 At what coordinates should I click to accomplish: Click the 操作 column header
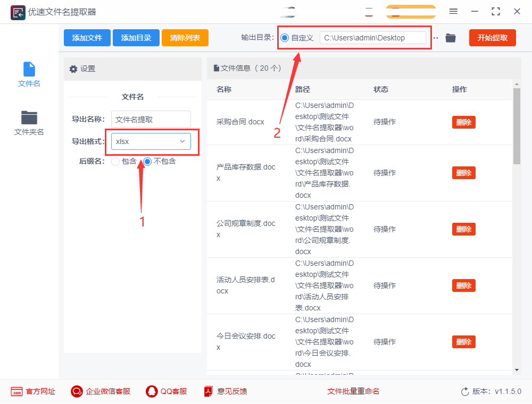point(460,89)
